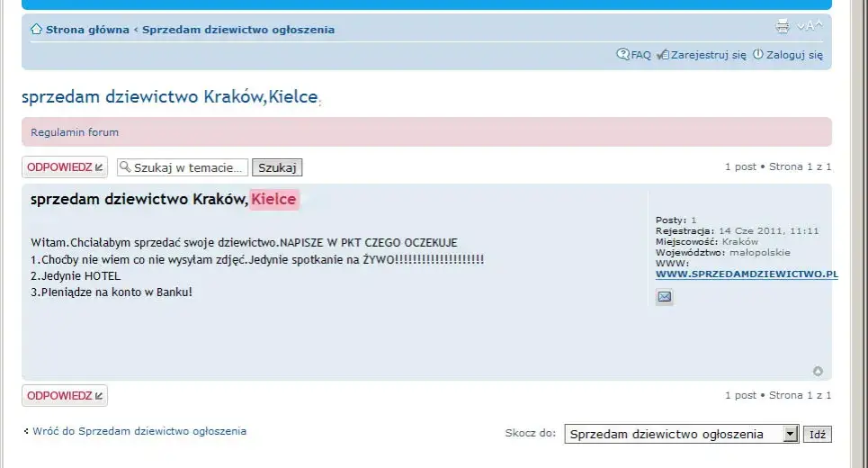Open the WWW.SPRZEDAMDZIEWICTWO.PL website link
This screenshot has width=868, height=468.
747,274
